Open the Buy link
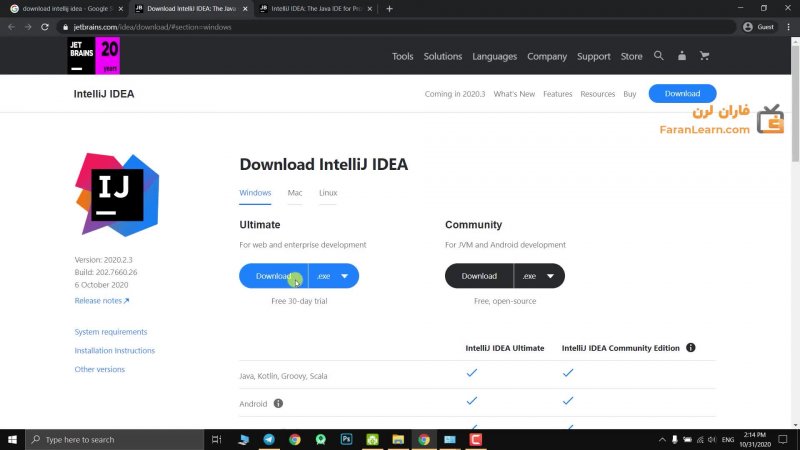This screenshot has height=450, width=800. (630, 94)
